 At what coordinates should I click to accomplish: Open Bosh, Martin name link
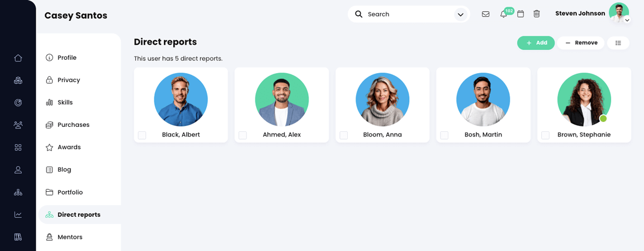(483, 135)
